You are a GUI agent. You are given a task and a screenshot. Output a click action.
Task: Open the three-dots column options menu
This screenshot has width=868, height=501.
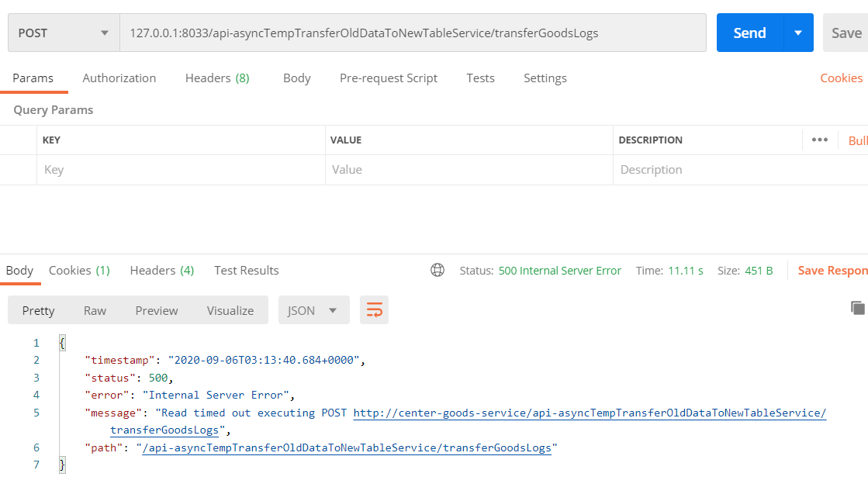(819, 140)
